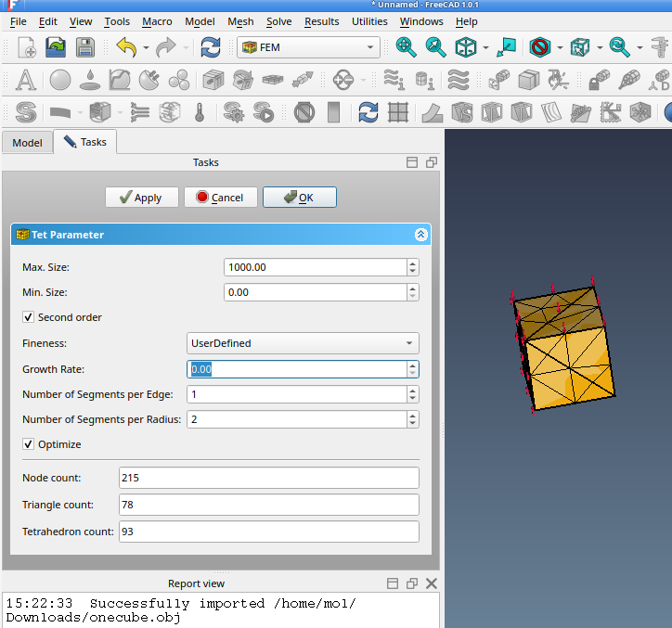672x628 pixels.
Task: Click the red no-entry draw style icon
Action: tap(540, 47)
